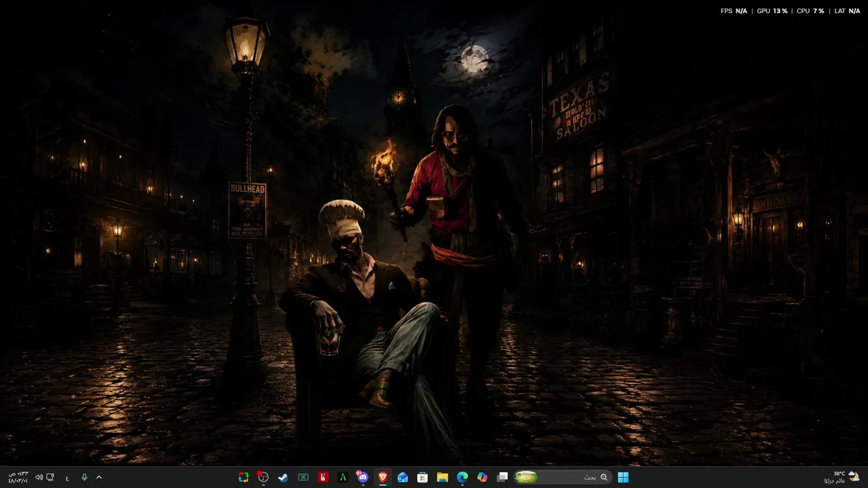
Task: Click the GPU 13 % overlay readout
Action: click(772, 11)
